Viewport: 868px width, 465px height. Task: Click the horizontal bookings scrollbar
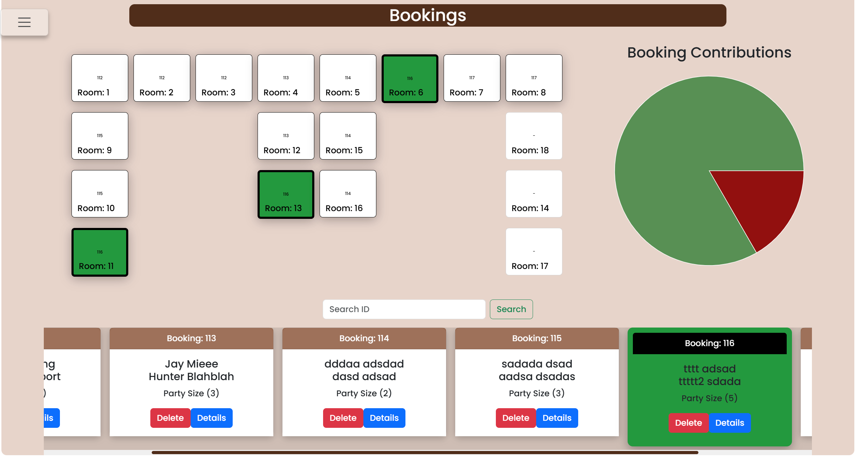[425, 452]
